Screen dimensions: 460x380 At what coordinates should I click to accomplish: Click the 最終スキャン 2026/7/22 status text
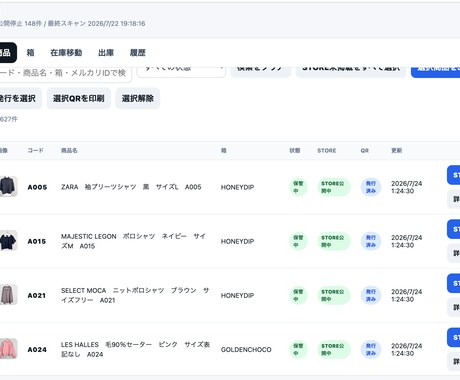coord(97,23)
